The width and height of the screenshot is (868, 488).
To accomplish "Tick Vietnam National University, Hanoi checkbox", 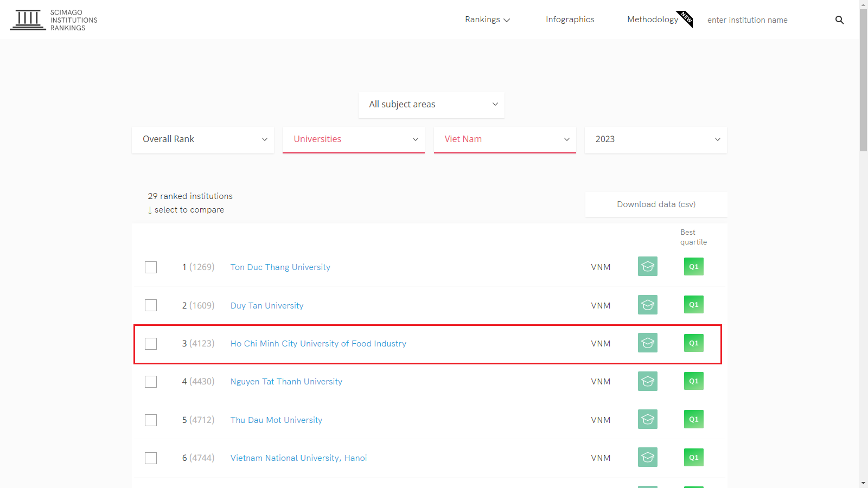I will point(151,458).
